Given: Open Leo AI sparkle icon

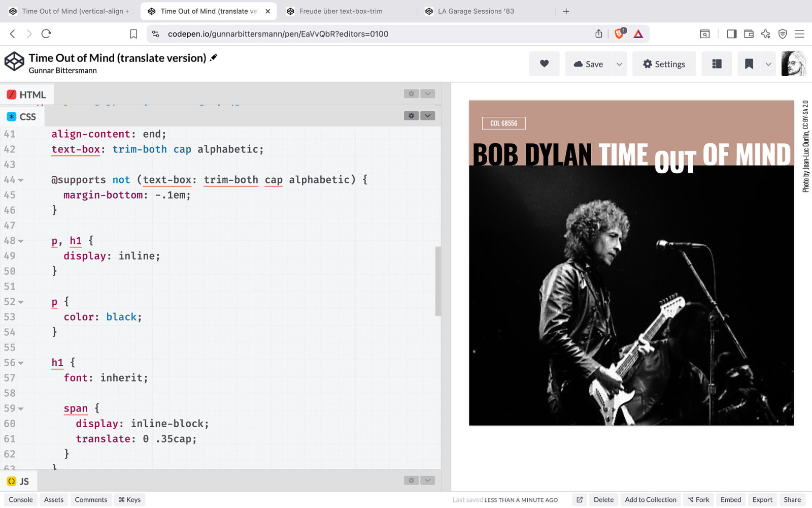Looking at the screenshot, I should pos(765,34).
